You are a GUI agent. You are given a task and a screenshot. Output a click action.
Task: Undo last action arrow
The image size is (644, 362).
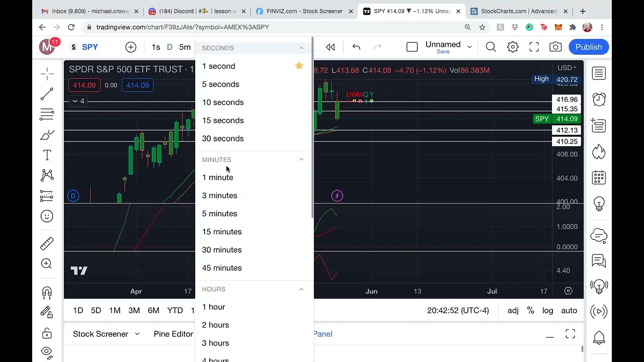(356, 47)
